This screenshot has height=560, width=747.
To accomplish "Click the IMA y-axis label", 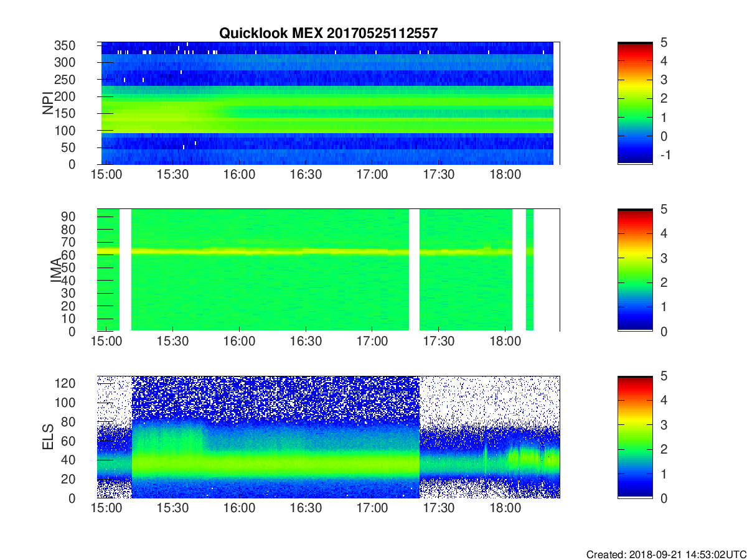I will [57, 270].
